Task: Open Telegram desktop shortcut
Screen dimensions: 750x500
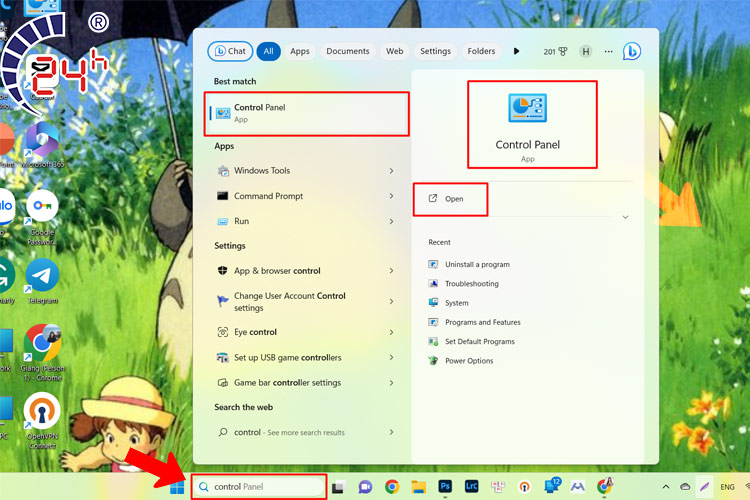Action: (42, 281)
